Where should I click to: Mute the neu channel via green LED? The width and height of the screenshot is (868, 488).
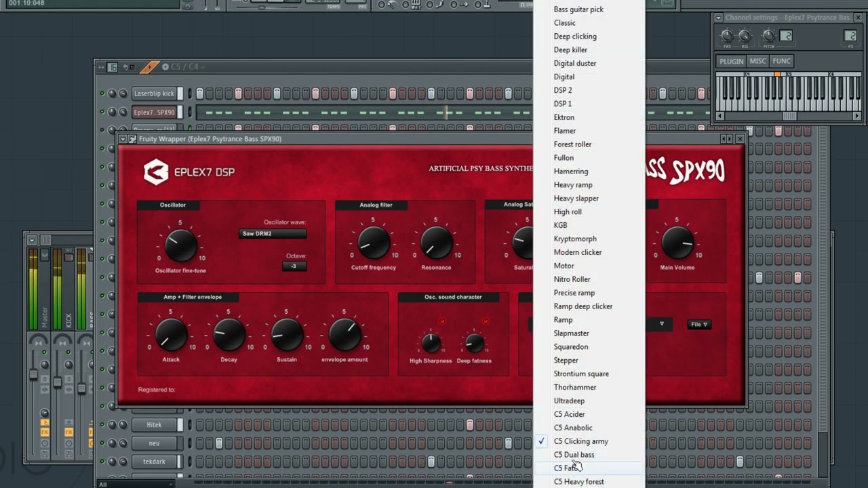coord(102,443)
